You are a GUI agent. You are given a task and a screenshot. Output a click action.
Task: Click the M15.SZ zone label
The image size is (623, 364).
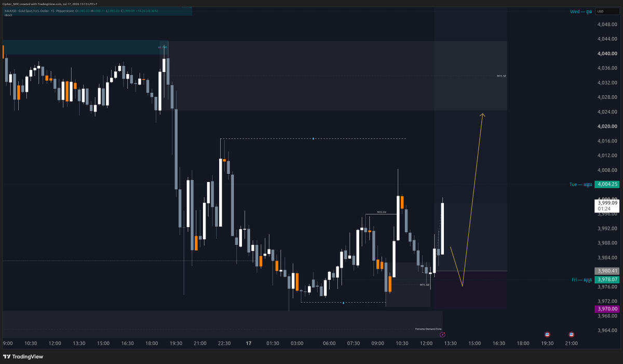click(501, 76)
